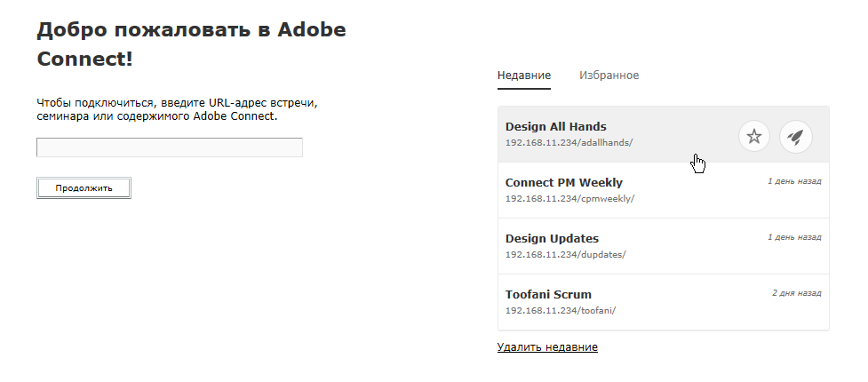Click the meeting URL input field

(170, 147)
